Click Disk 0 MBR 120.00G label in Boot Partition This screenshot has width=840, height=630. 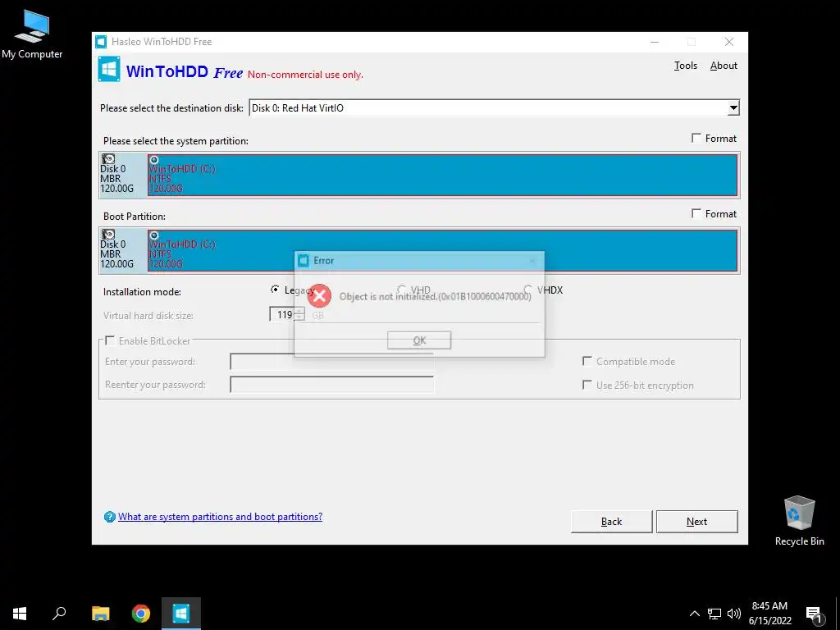[116, 254]
